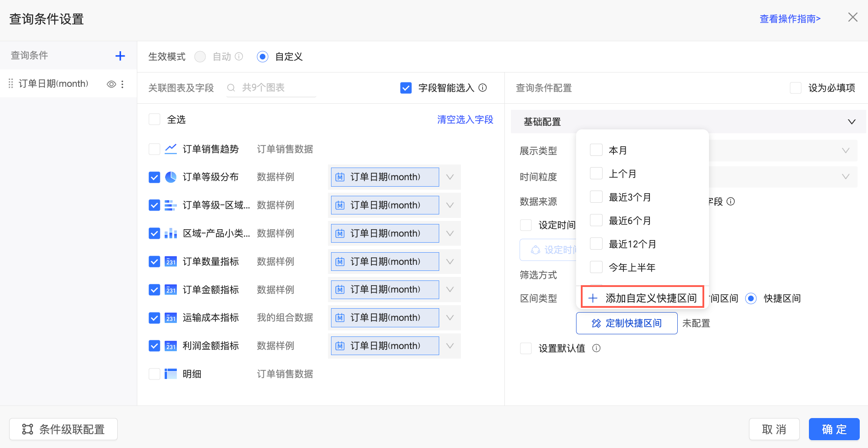Open 条件级联配置 settings

point(63,429)
